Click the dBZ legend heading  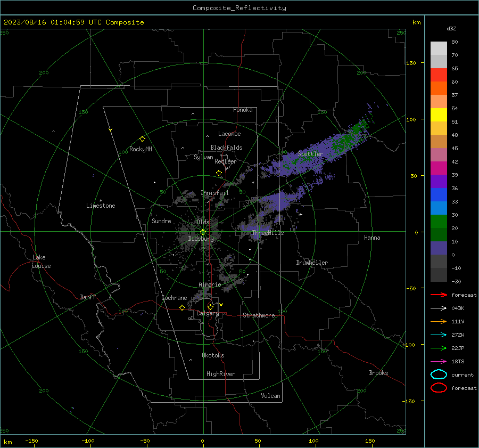click(x=451, y=28)
